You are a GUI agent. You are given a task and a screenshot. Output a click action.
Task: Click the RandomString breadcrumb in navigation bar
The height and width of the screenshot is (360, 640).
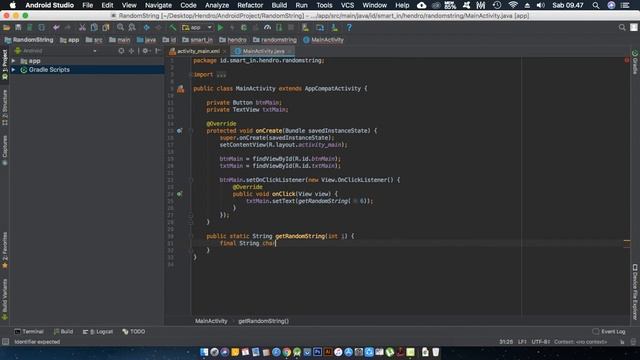tap(29, 40)
